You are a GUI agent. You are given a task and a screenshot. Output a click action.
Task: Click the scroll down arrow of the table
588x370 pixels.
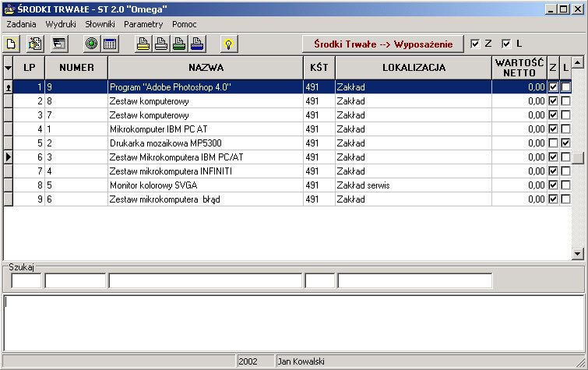[x=577, y=253]
